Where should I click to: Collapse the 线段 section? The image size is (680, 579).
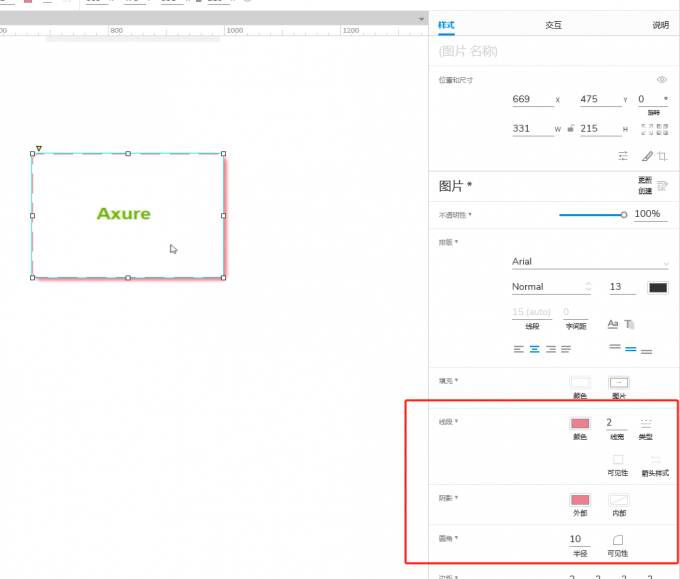click(448, 422)
